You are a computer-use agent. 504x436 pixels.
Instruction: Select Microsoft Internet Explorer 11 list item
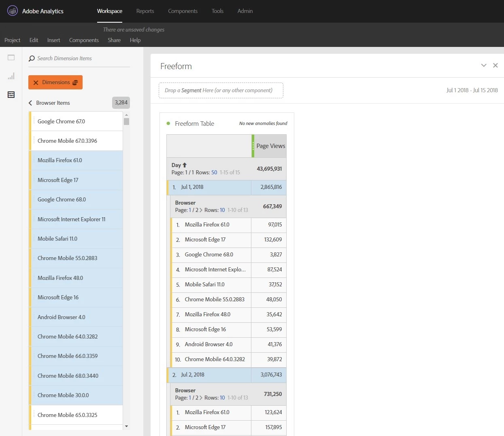(x=76, y=219)
